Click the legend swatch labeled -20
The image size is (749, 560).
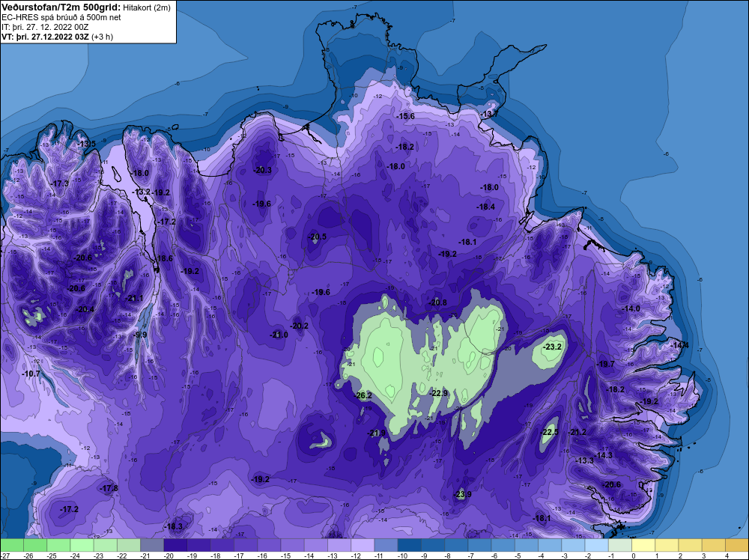pyautogui.click(x=176, y=546)
